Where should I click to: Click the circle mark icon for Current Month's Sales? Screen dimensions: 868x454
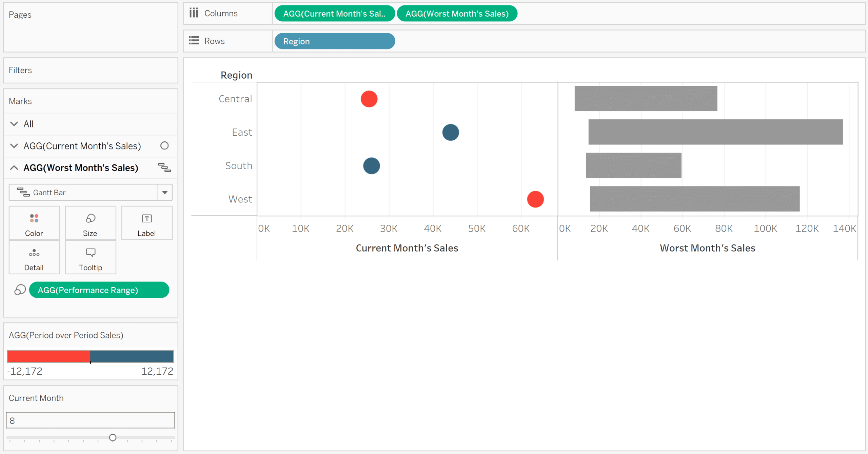point(164,146)
